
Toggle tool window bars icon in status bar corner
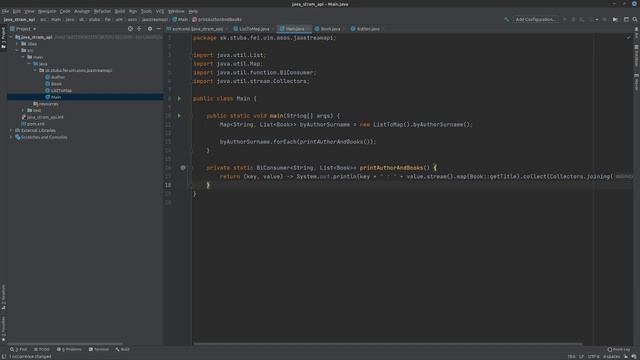[x=4, y=356]
